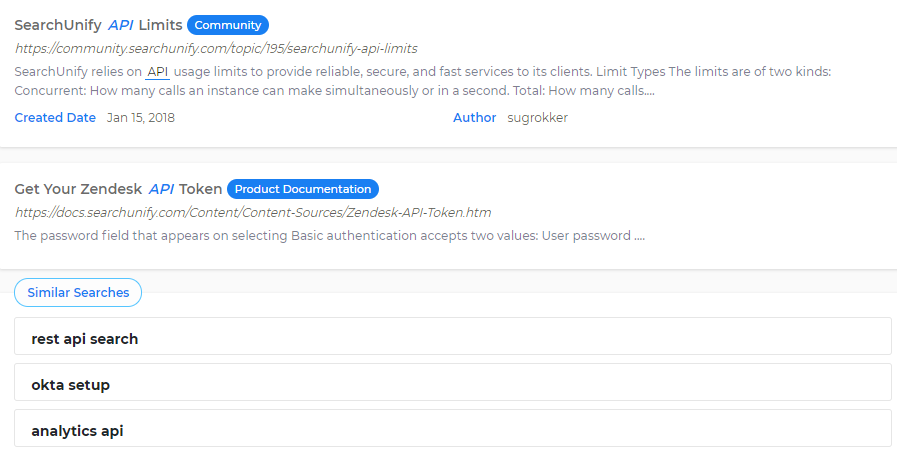Image resolution: width=897 pixels, height=455 pixels.
Task: Open the docs.searchunify.com Zendesk-API-Token URL
Action: 252,212
